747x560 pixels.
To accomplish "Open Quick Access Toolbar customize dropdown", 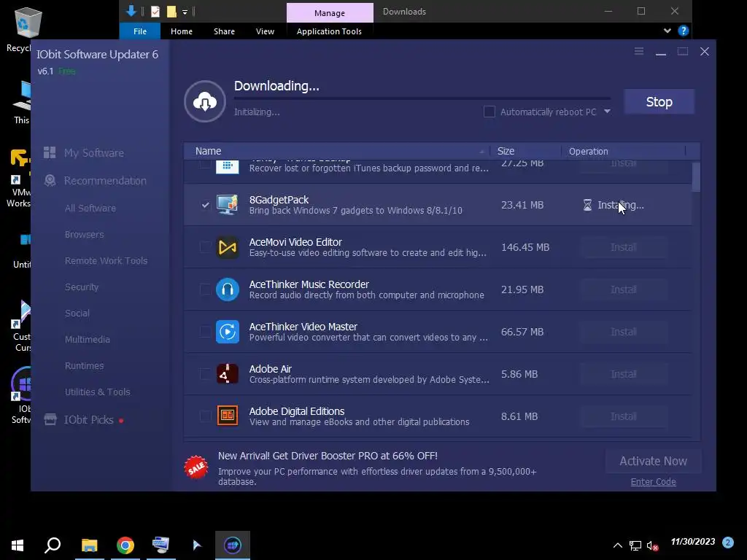I will tap(185, 12).
